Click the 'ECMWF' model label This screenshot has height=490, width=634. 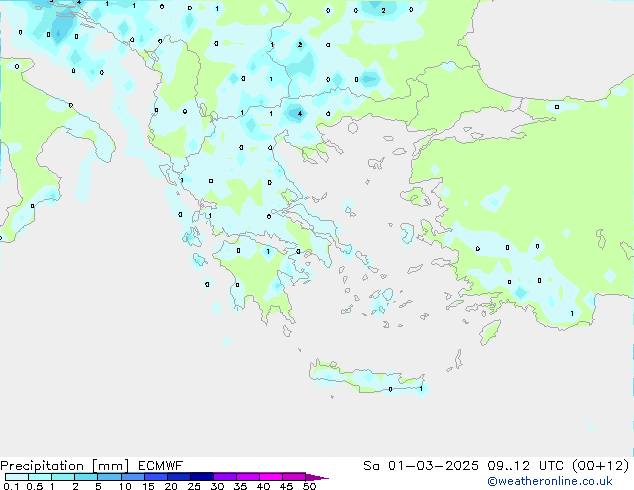161,466
